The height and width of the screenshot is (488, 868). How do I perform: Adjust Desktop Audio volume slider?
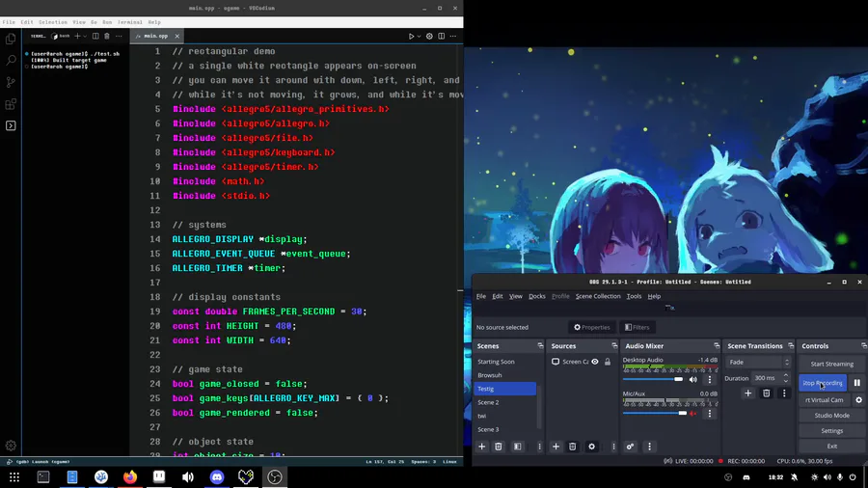[x=653, y=380]
